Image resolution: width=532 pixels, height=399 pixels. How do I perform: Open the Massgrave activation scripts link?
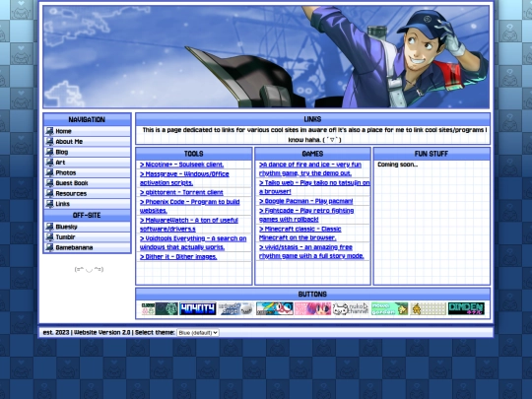pyautogui.click(x=184, y=178)
